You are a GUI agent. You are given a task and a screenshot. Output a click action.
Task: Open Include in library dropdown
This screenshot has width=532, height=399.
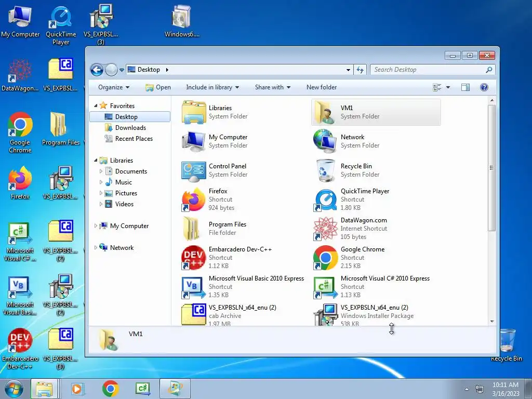coord(212,87)
